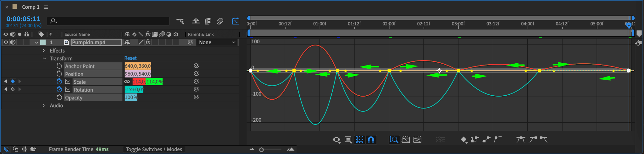This screenshot has width=644, height=154.
Task: Toggle the graph editor snap magnet icon
Action: [371, 140]
